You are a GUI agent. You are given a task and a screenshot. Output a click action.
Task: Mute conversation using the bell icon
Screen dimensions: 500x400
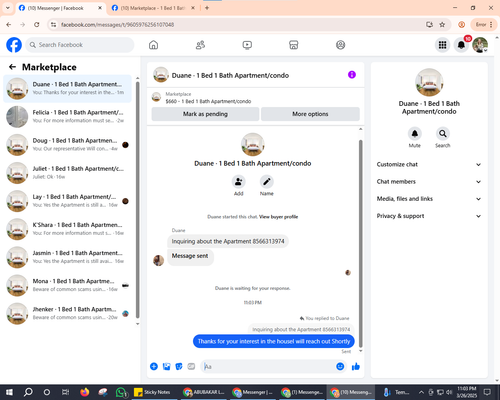click(415, 134)
